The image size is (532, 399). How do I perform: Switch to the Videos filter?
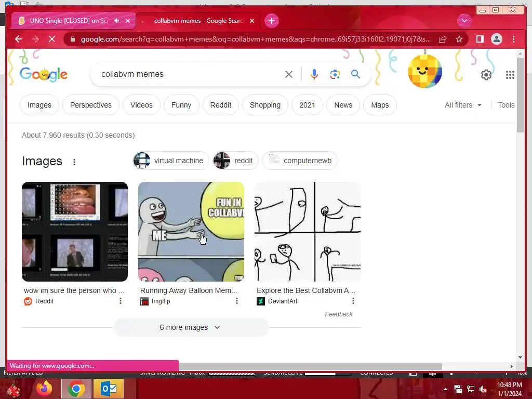[141, 105]
